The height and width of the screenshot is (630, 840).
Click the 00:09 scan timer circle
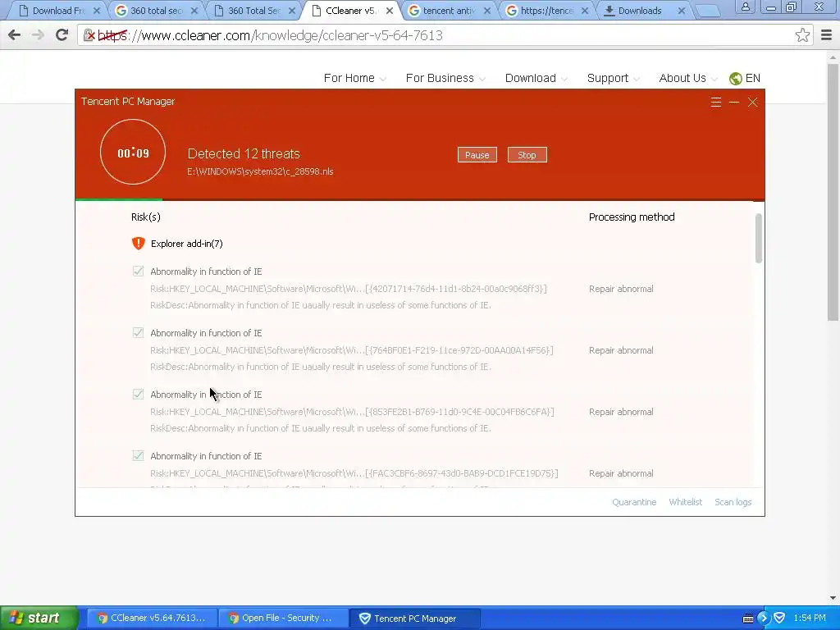[x=133, y=152]
